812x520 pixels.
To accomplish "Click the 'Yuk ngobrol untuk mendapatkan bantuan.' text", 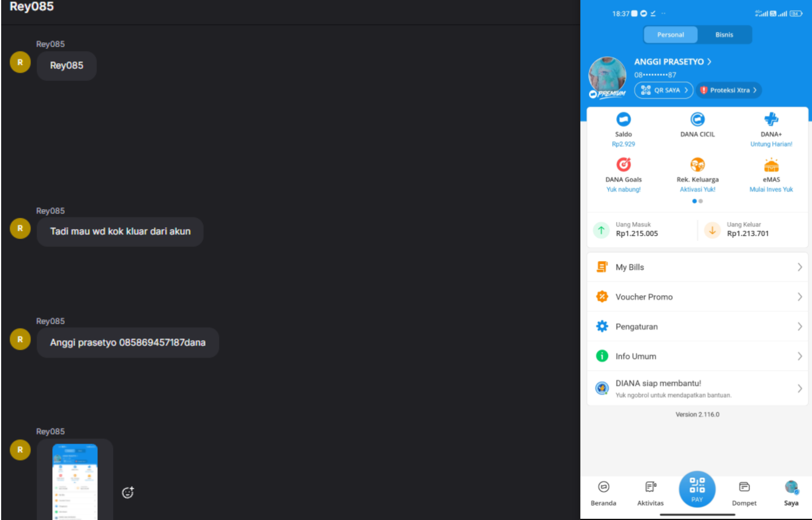I will pos(673,396).
